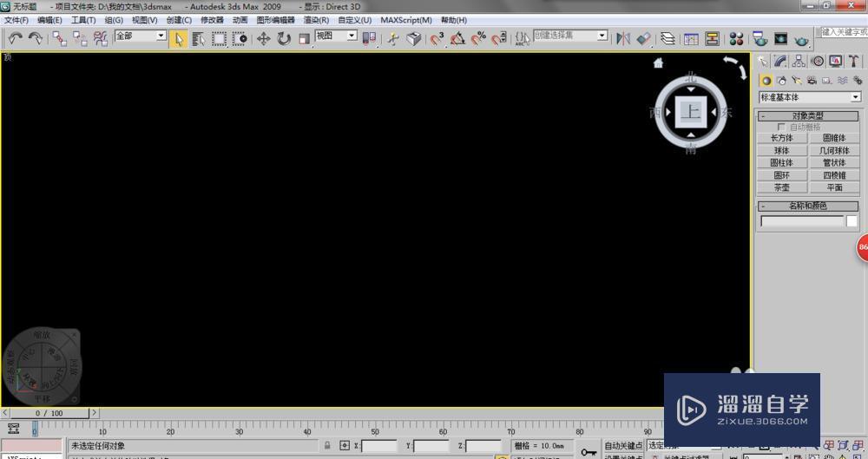This screenshot has width=868, height=459.
Task: Open the Layer Manager icon
Action: point(668,39)
